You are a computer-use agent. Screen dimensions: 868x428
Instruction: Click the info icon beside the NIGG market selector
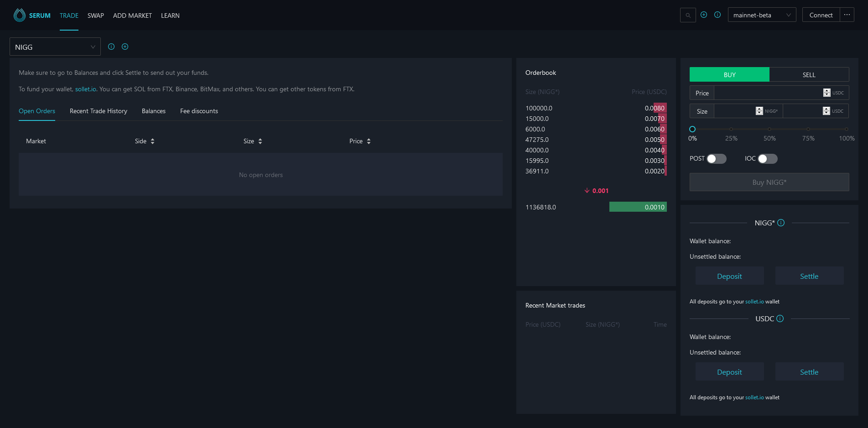point(111,47)
